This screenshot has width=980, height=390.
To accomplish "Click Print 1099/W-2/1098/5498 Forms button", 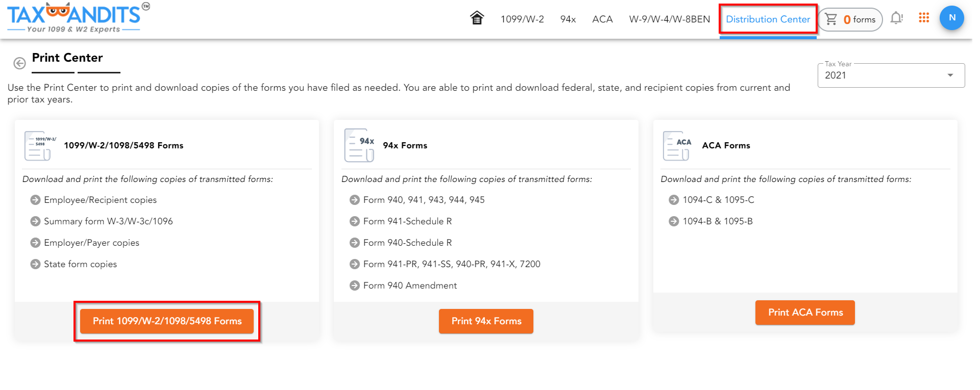I will pos(167,321).
